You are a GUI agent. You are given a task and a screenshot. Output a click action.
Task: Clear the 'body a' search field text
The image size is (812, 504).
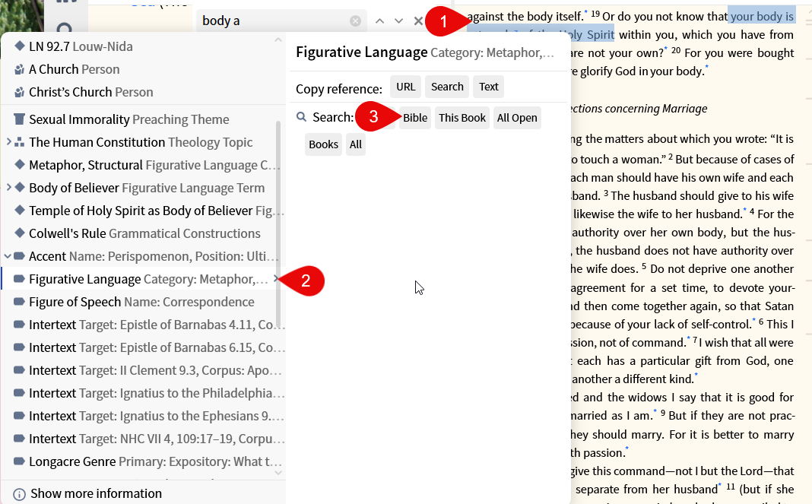click(355, 21)
